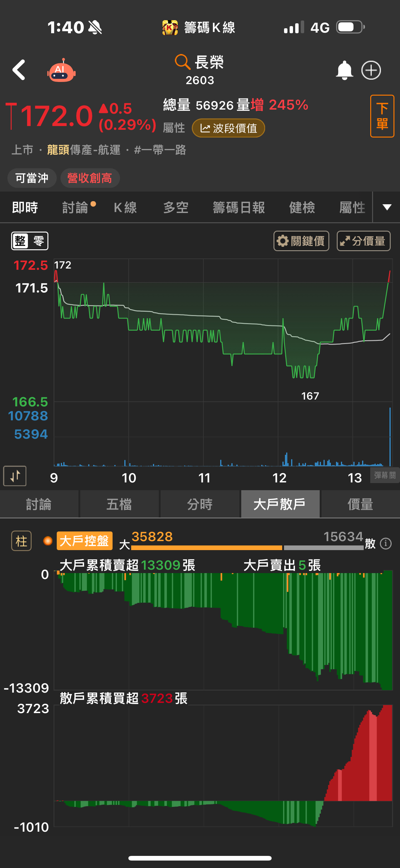Tap the 量增 245% text
The image size is (400, 868).
pyautogui.click(x=272, y=105)
